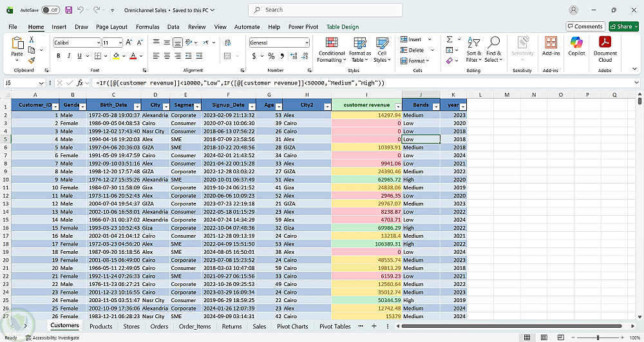Click the Find & Select magnifier icon

pos(494,41)
